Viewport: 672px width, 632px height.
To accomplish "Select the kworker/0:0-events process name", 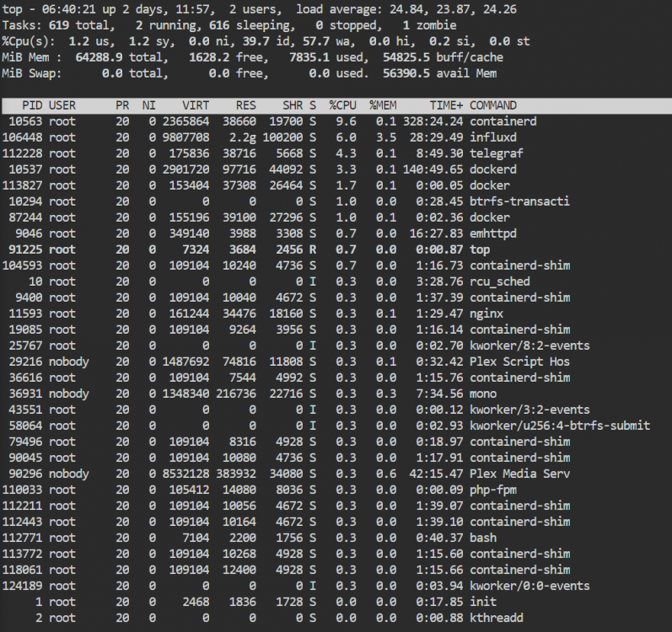I will point(530,586).
